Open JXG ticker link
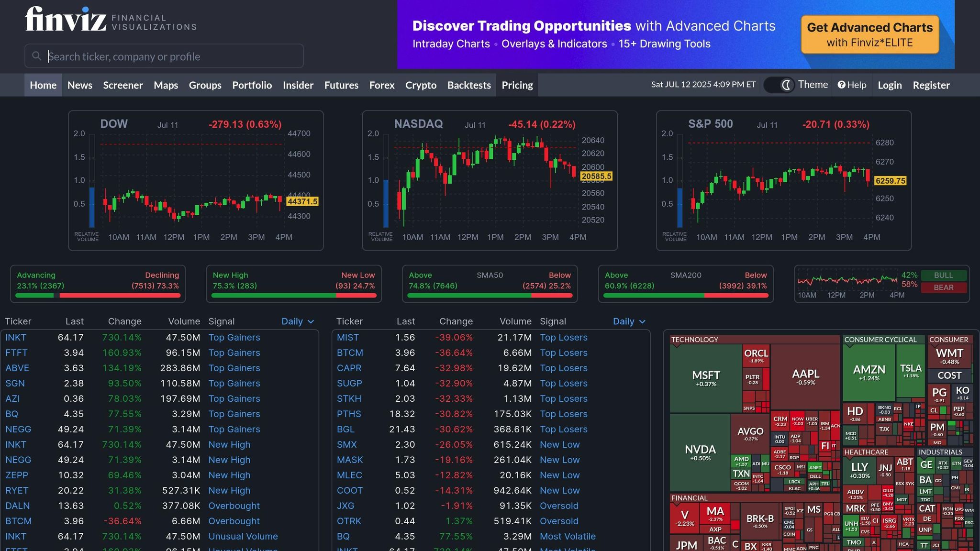This screenshot has width=980, height=551. tap(345, 506)
